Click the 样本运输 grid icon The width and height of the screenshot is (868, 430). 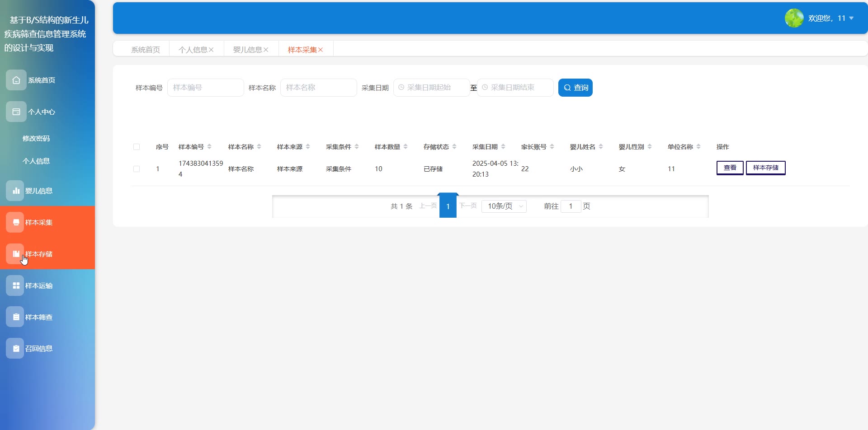pyautogui.click(x=15, y=285)
